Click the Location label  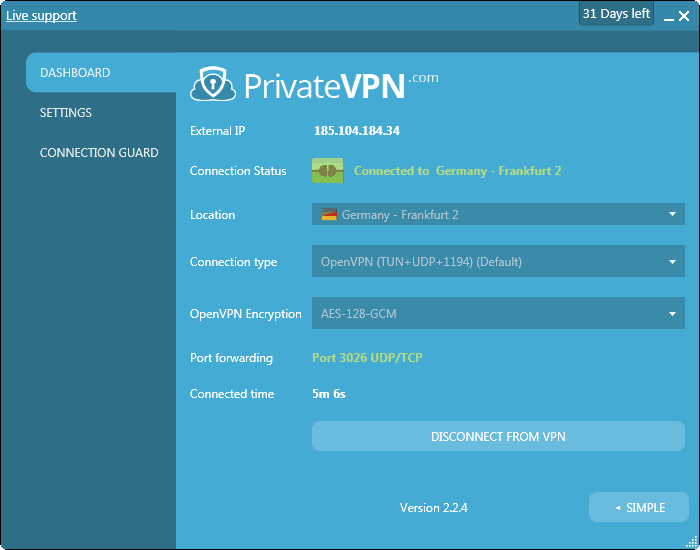coord(212,215)
